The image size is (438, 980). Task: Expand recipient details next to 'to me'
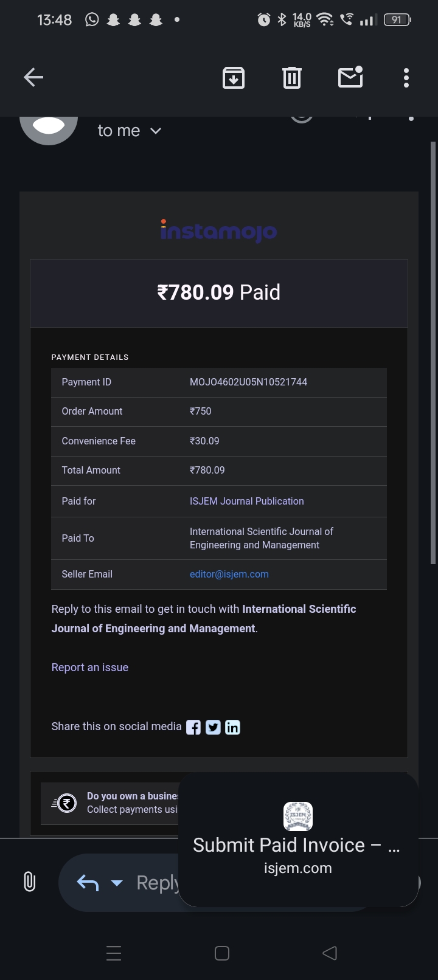click(x=156, y=131)
